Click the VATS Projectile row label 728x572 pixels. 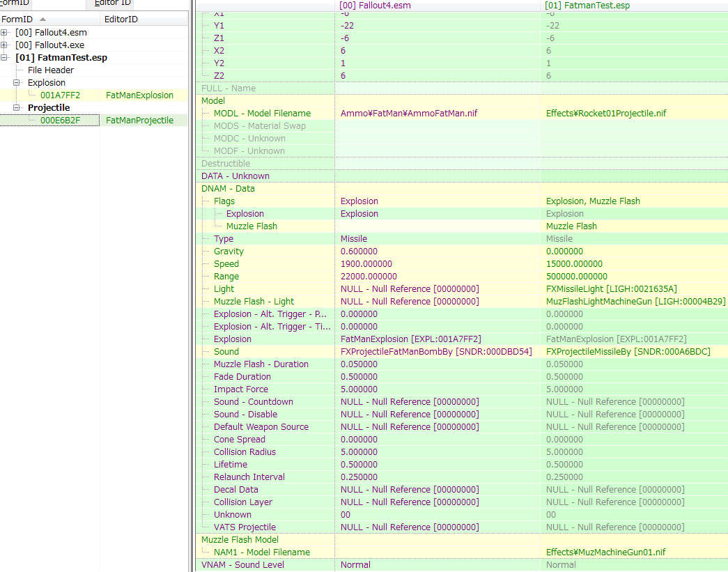click(x=245, y=527)
